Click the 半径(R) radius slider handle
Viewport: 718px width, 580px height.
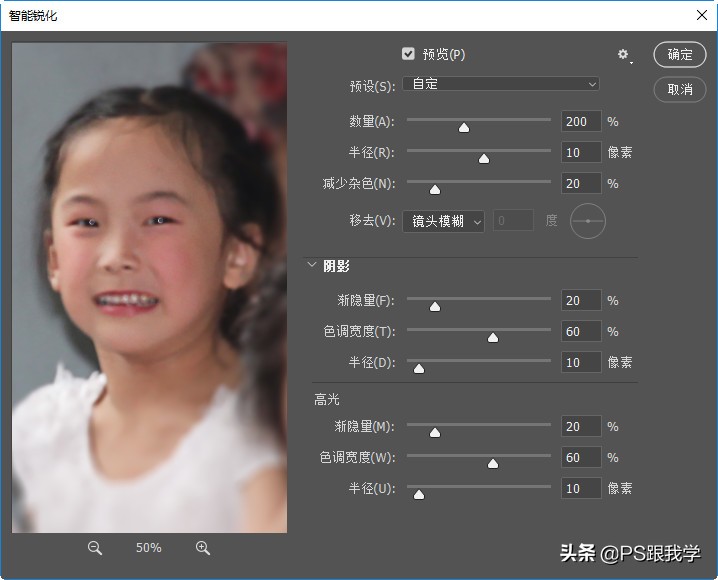point(484,158)
